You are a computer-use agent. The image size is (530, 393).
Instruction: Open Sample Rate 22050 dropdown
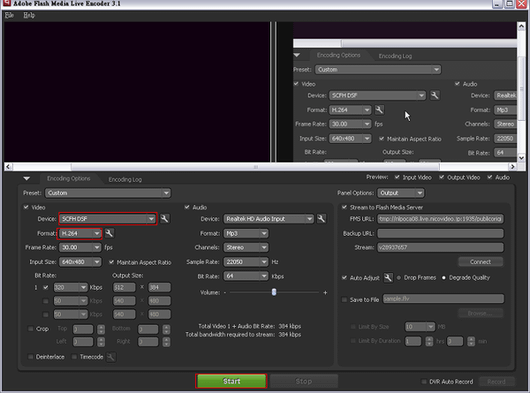[x=246, y=262]
